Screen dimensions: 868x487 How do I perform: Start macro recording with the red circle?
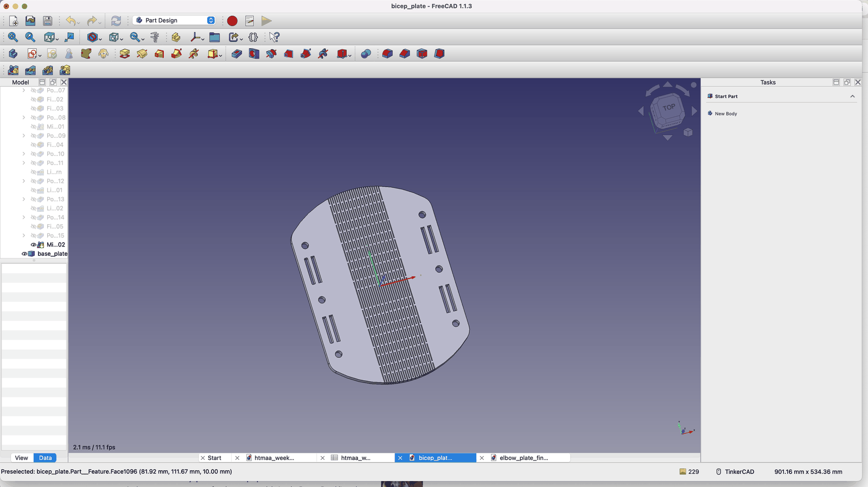(x=232, y=21)
